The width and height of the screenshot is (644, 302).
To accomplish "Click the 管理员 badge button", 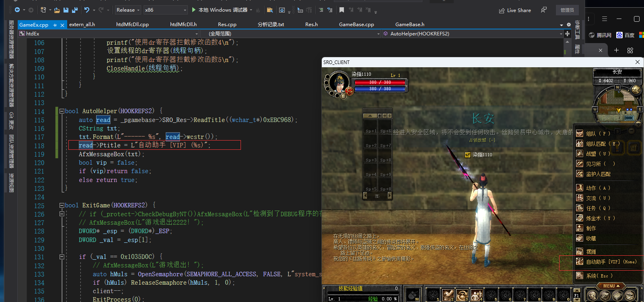I will pos(567,10).
